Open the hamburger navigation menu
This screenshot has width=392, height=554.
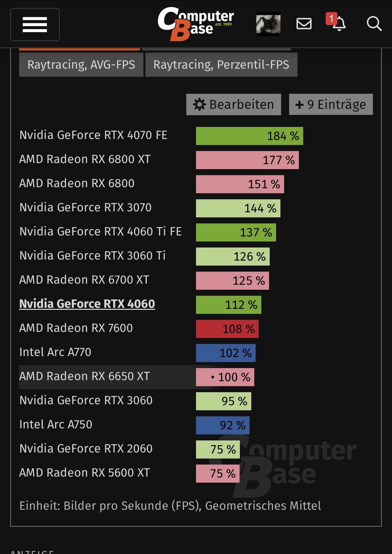click(x=35, y=25)
